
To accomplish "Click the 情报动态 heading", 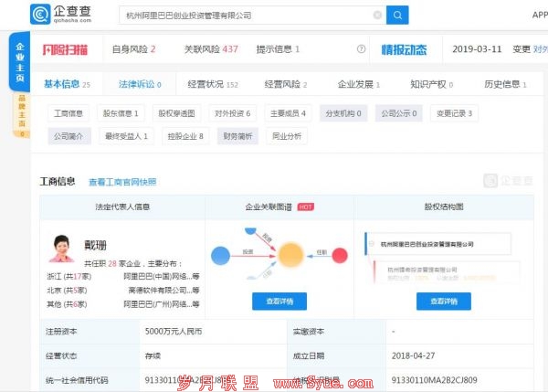I will pos(404,49).
